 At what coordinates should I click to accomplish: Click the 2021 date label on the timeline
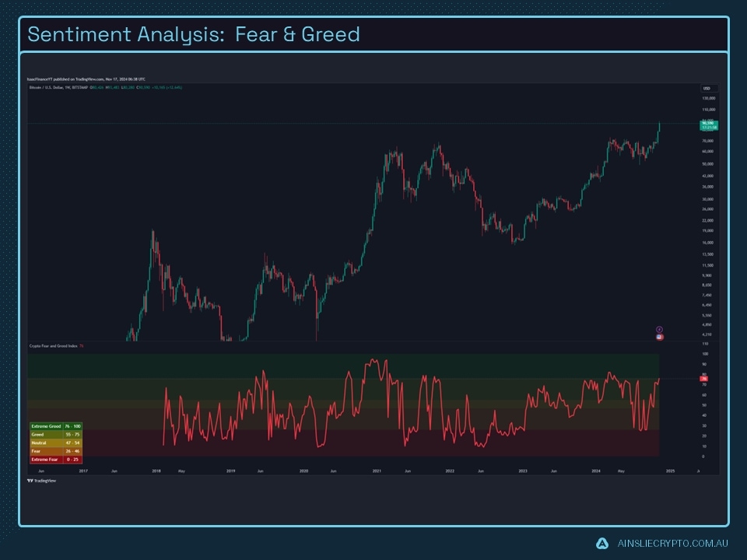click(x=378, y=471)
